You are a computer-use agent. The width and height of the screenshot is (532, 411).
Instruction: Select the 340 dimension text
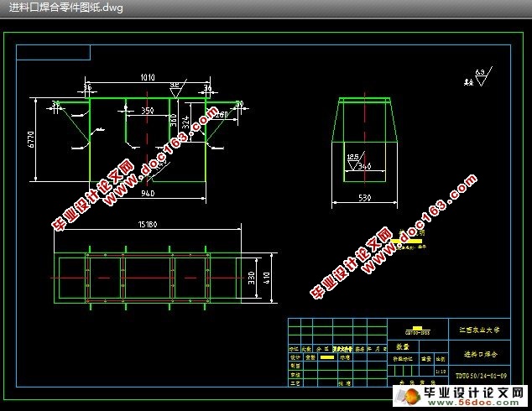click(x=365, y=166)
